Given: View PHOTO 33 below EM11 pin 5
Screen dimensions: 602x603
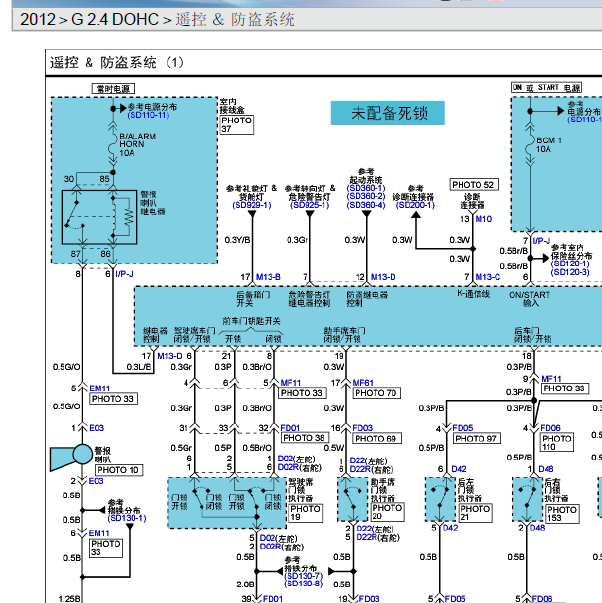Looking at the screenshot, I should click(113, 399).
